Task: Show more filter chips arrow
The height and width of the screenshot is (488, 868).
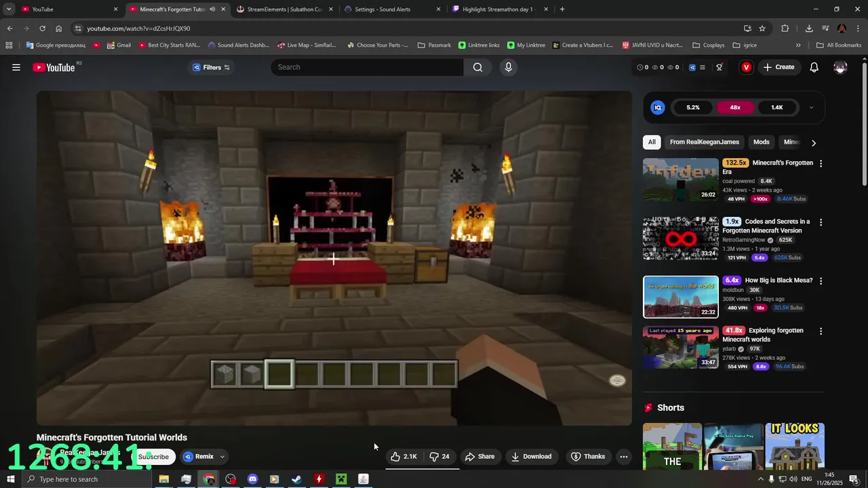Action: tap(814, 142)
